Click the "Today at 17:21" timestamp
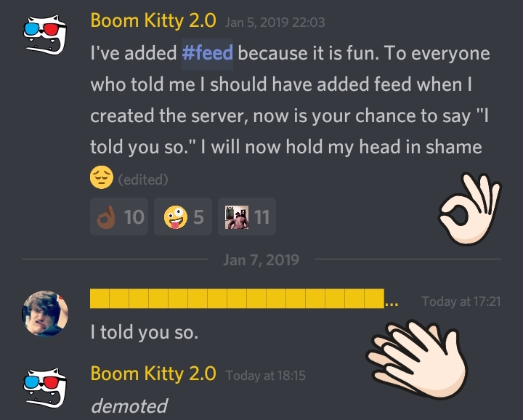The height and width of the screenshot is (420, 523). [461, 301]
